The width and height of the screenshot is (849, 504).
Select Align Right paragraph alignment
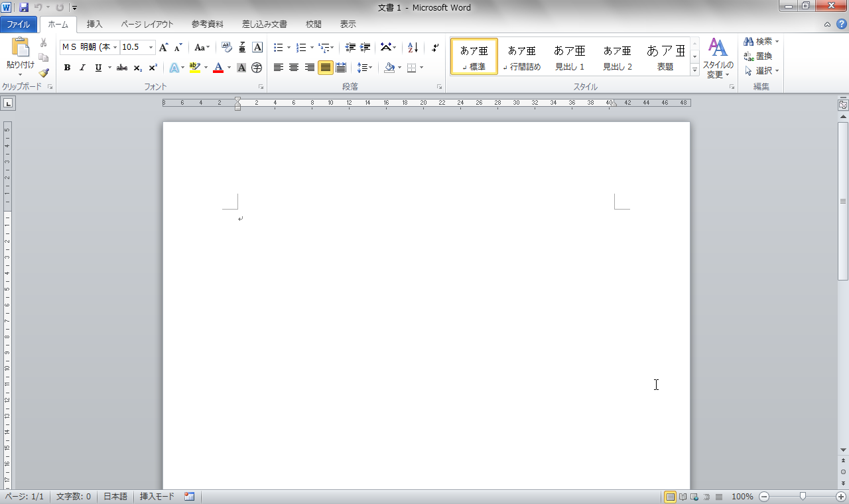(x=309, y=68)
